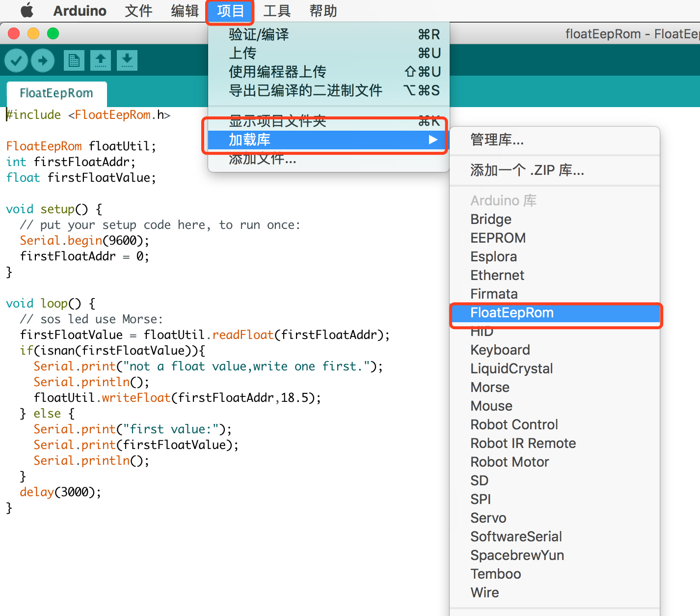Viewport: 700px width, 616px height.
Task: Select 导出已编译的二进制文件
Action: click(x=329, y=90)
